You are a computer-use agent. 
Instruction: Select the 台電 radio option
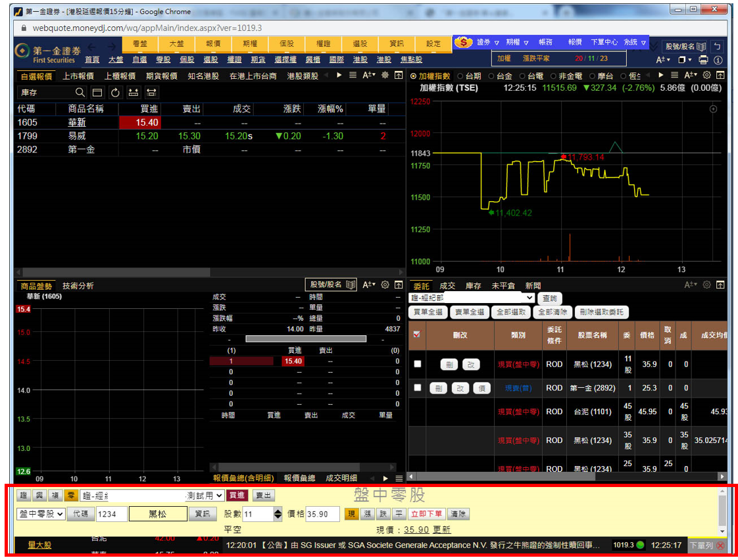pos(522,76)
